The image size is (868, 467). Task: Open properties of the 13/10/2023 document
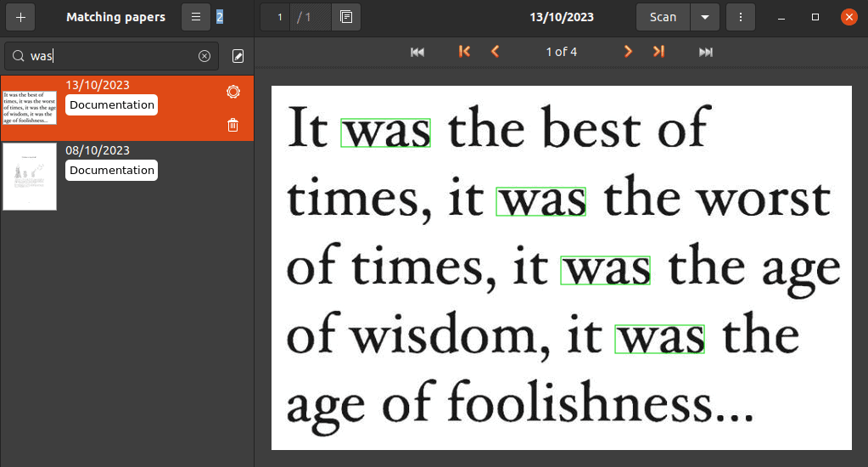pyautogui.click(x=233, y=92)
